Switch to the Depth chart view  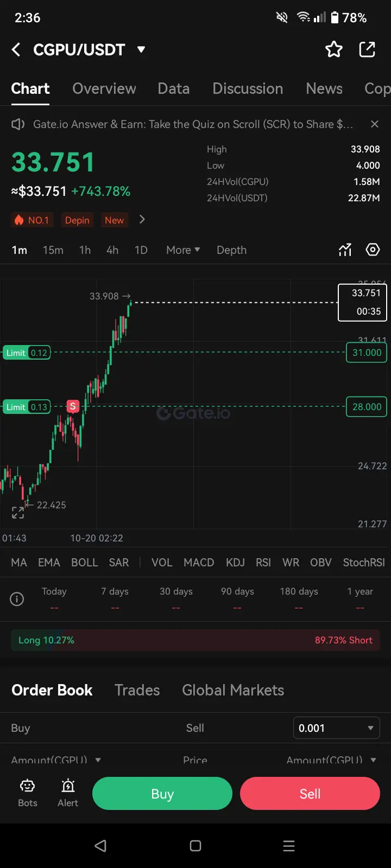click(x=231, y=250)
